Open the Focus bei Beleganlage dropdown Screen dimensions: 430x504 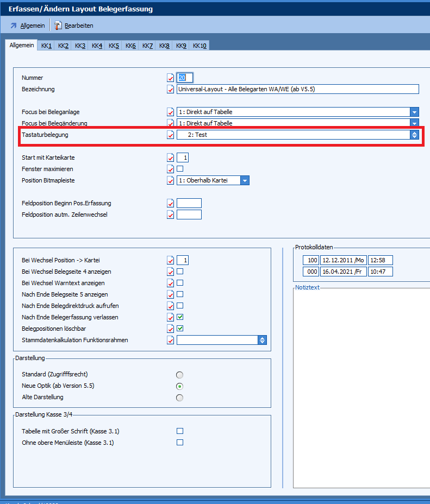tap(415, 112)
